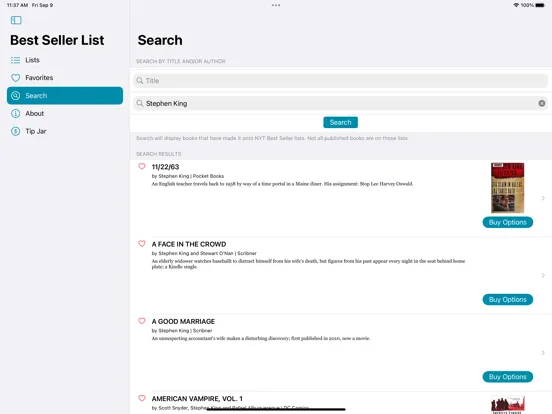This screenshot has width=552, height=414.
Task: Select the 11/22/63 title text
Action: point(165,167)
